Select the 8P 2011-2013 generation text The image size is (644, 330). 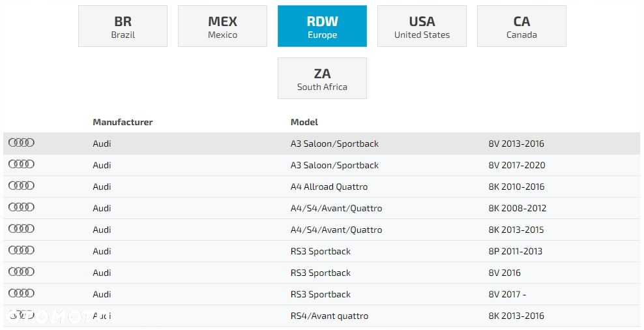(x=516, y=251)
